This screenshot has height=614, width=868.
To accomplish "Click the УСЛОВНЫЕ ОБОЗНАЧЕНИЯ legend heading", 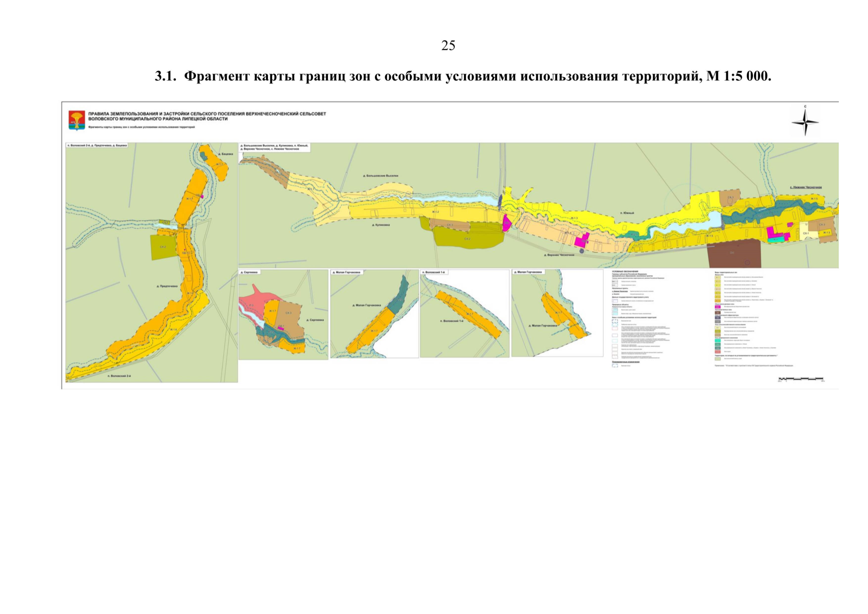I will (x=625, y=271).
